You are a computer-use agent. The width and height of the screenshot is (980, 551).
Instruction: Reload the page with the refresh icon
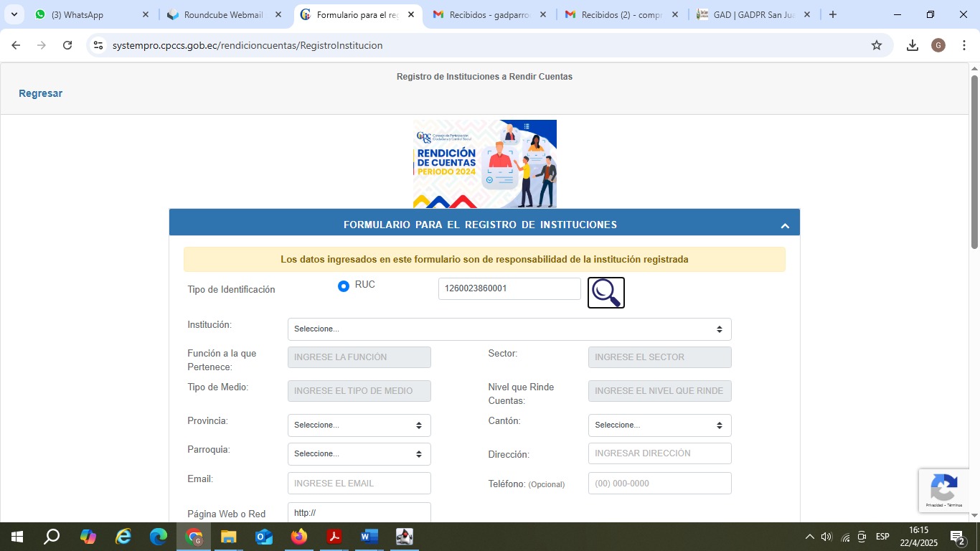tap(67, 45)
